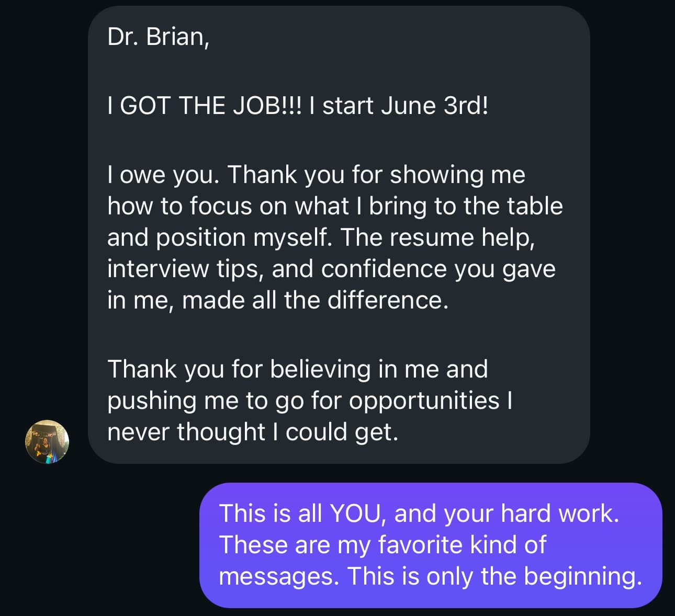Click "These are my favorite kind of" line

[x=382, y=544]
